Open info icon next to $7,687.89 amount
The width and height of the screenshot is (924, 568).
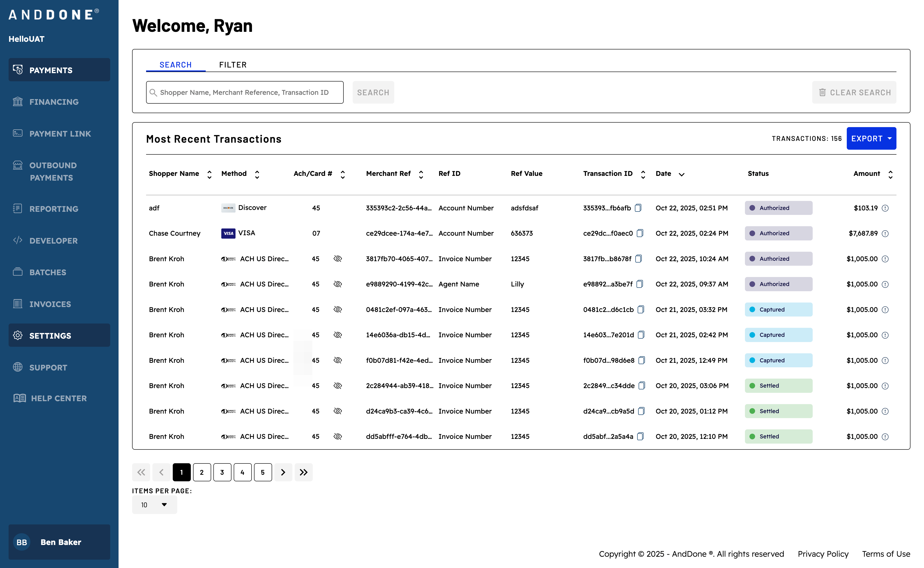[885, 234]
